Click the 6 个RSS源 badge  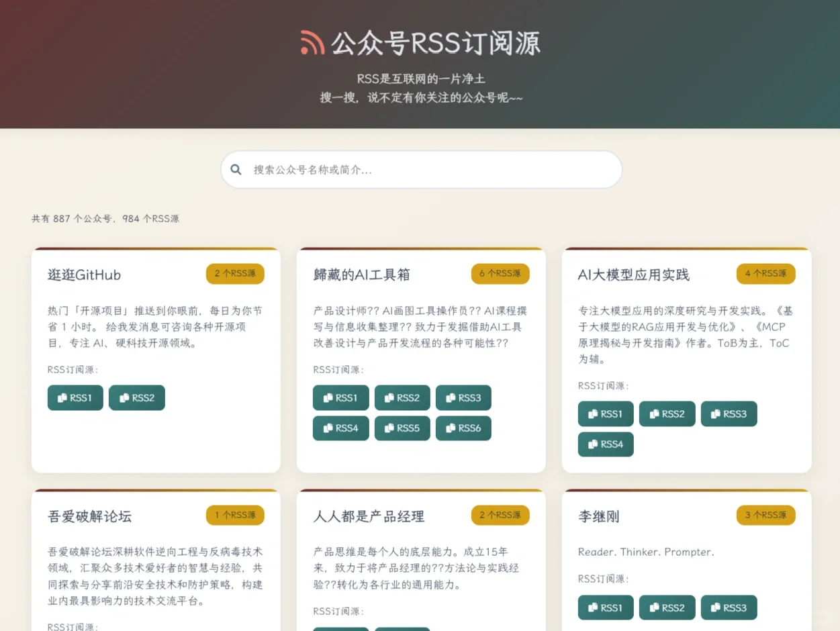point(500,273)
